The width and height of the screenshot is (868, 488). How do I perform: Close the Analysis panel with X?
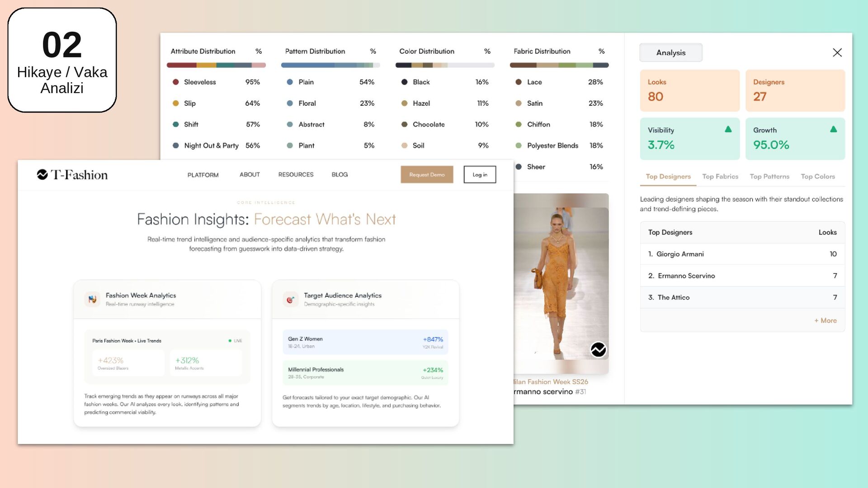(837, 52)
